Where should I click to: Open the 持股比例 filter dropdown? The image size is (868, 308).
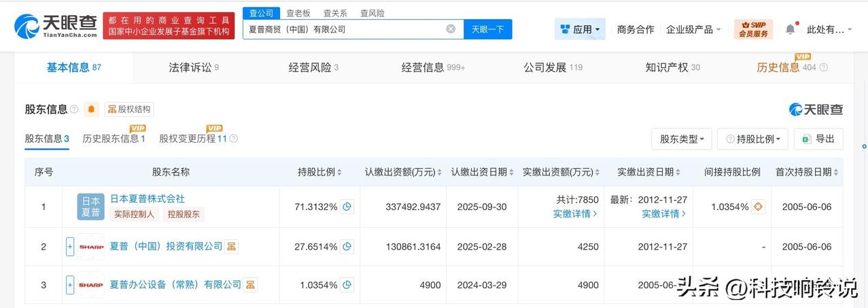coord(752,139)
